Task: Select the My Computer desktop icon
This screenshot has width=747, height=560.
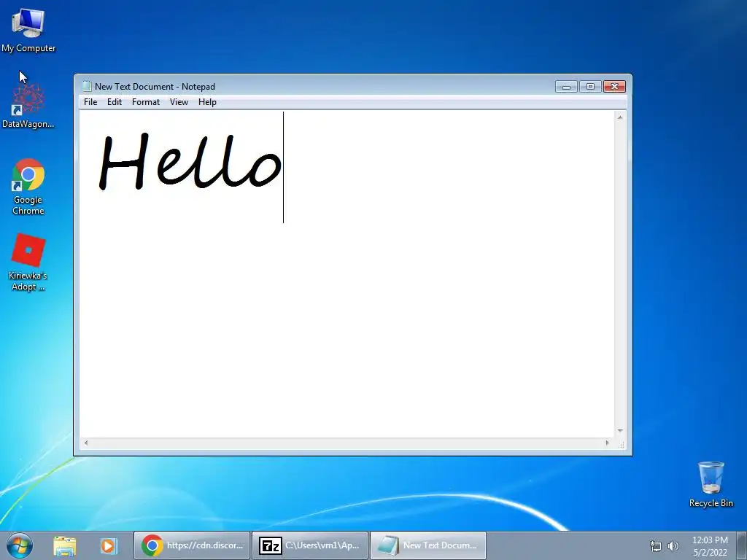Action: (x=28, y=31)
